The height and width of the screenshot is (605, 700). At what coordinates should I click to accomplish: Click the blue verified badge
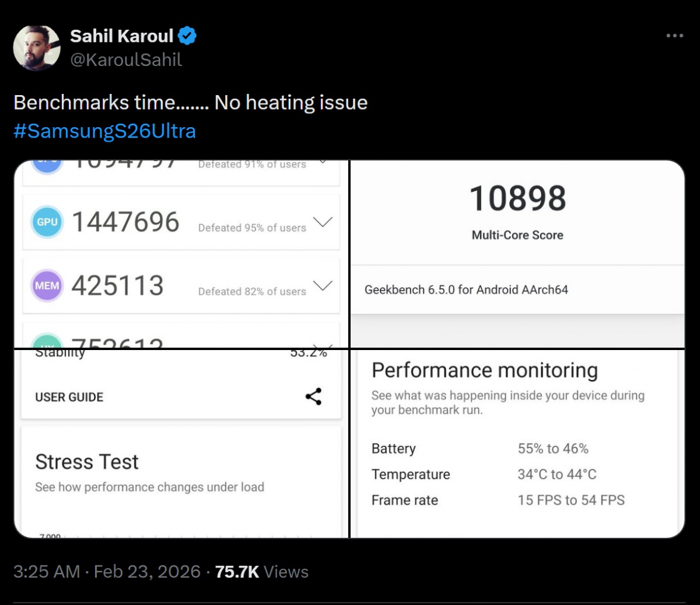[x=187, y=36]
